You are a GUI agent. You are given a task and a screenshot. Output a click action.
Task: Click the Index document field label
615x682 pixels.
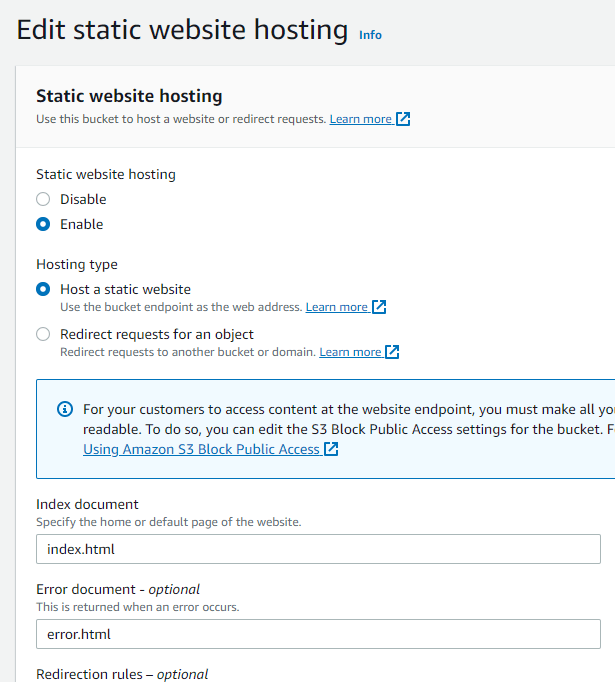87,504
